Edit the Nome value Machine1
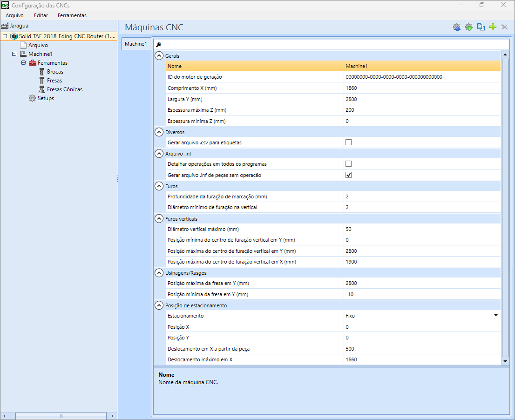515x420 pixels. 422,66
